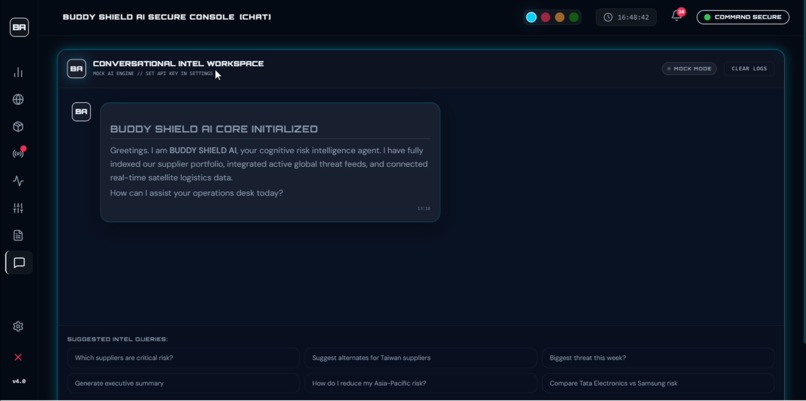The width and height of the screenshot is (806, 401).
Task: Select 'Compare Tata Electronics vs Samsung risk'
Action: [658, 383]
